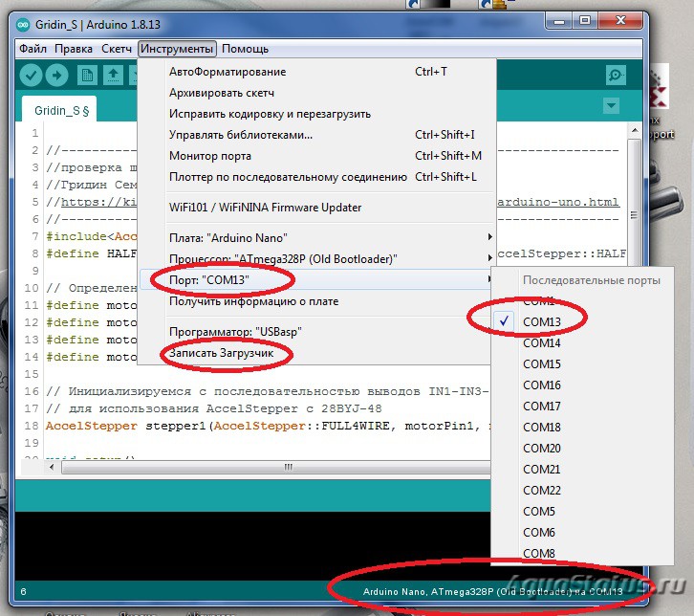This screenshot has width=694, height=616.
Task: Open the tab options dropdown arrow
Action: [x=611, y=106]
